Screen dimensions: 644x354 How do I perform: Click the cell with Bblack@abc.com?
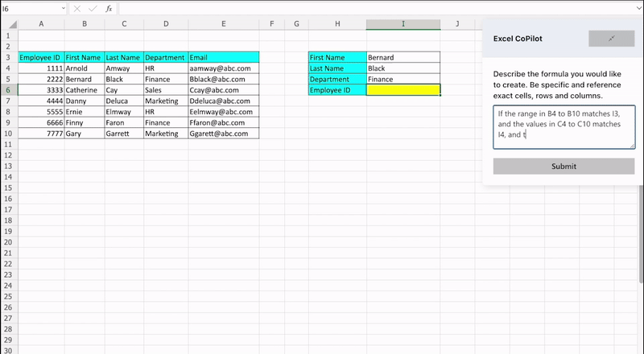[223, 80]
